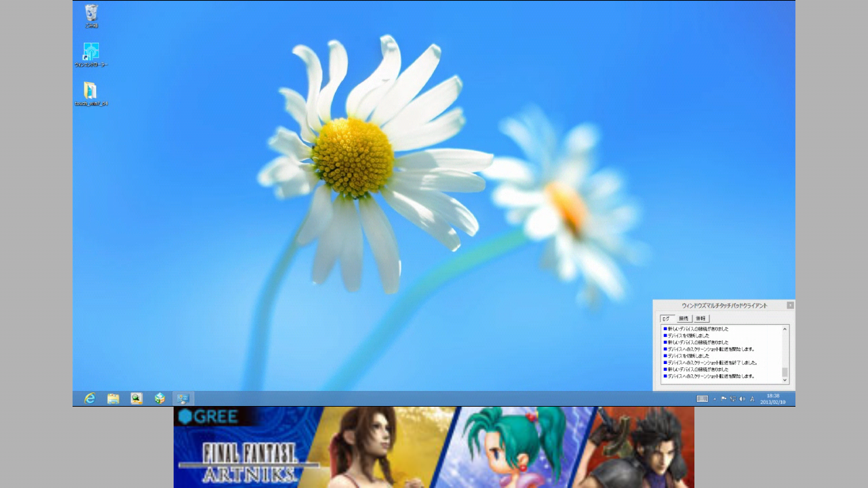Screen dimensions: 868x488
Task: Select the ログ tab
Action: (x=666, y=319)
